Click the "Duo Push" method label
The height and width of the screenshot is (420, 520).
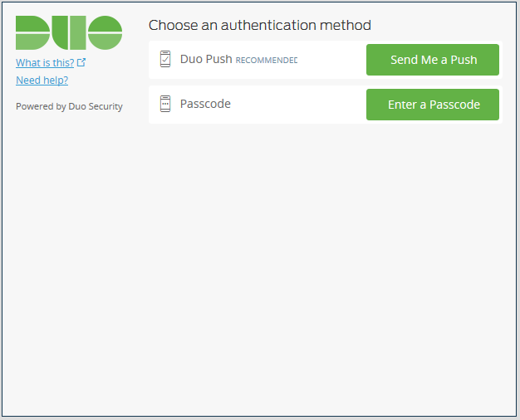point(205,60)
